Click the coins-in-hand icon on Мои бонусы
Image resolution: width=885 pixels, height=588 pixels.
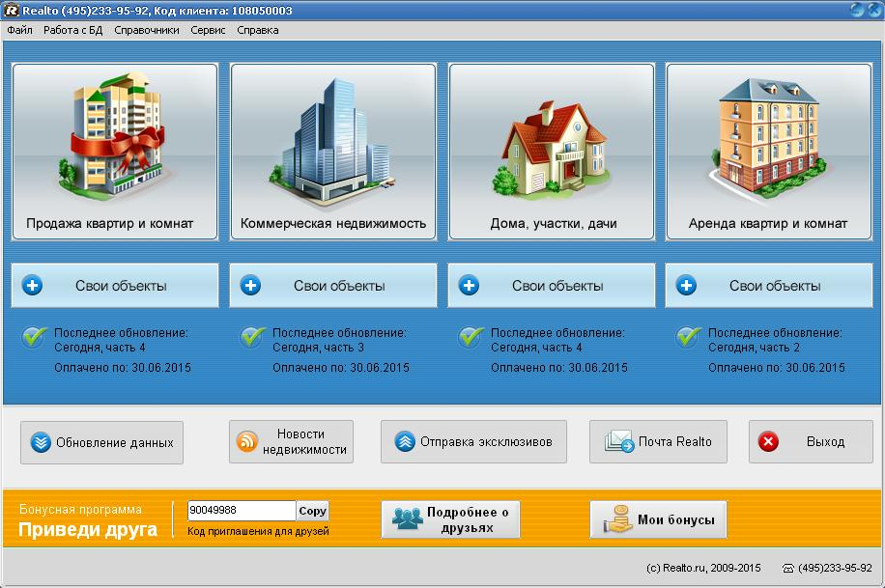(617, 519)
